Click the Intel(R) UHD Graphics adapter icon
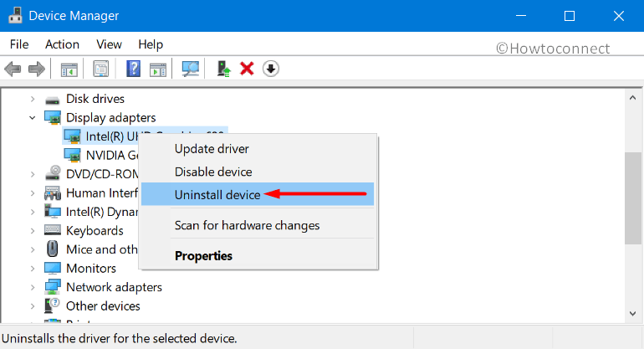 coord(72,136)
